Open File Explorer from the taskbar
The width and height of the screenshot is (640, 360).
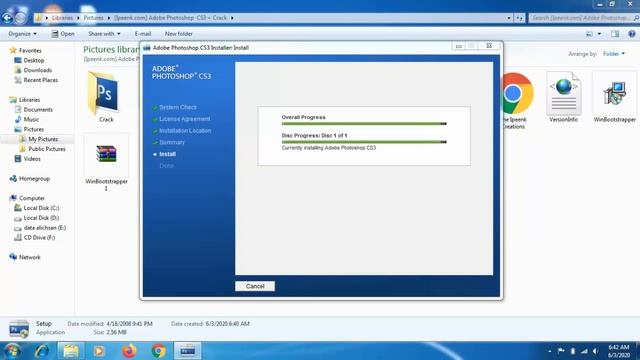pos(71,351)
